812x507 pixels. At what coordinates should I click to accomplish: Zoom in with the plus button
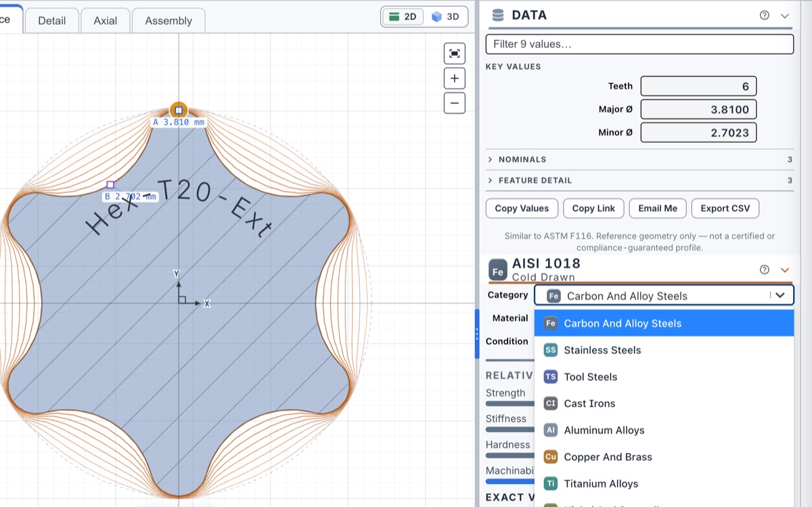(454, 79)
